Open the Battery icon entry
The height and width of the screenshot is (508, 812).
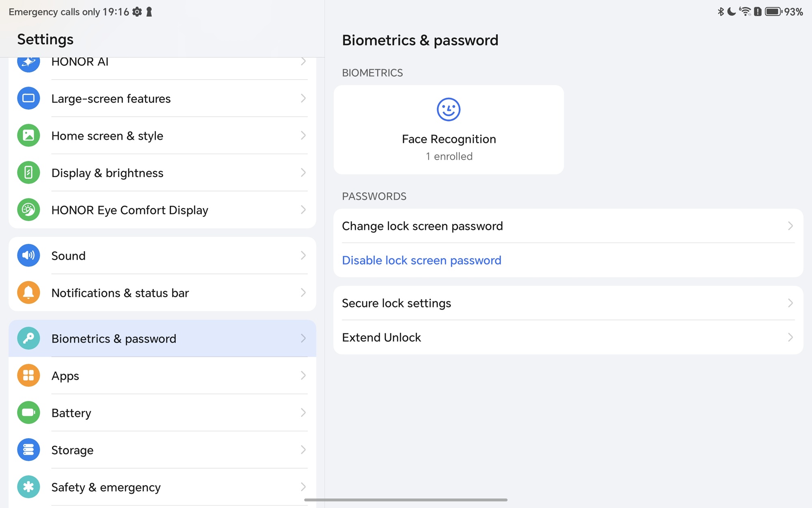pos(28,412)
